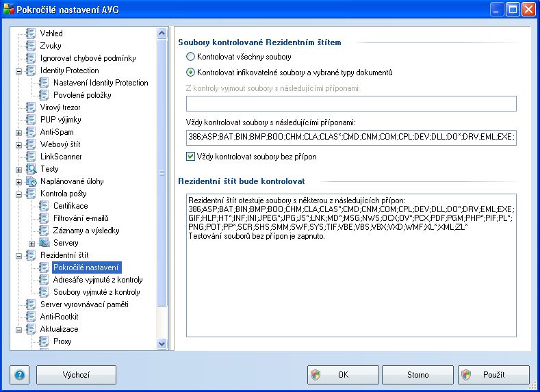
Task: Select Povolené položky tree entry
Action: 82,95
